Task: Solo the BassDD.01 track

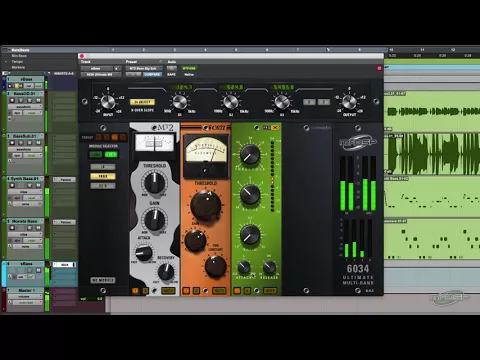Action: pyautogui.click(x=30, y=100)
